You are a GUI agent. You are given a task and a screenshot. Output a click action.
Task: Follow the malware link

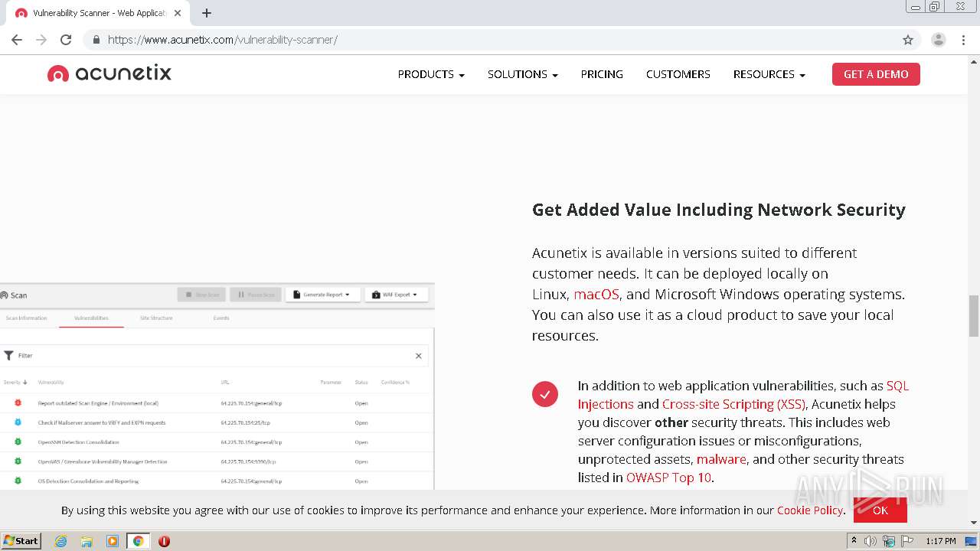[721, 459]
